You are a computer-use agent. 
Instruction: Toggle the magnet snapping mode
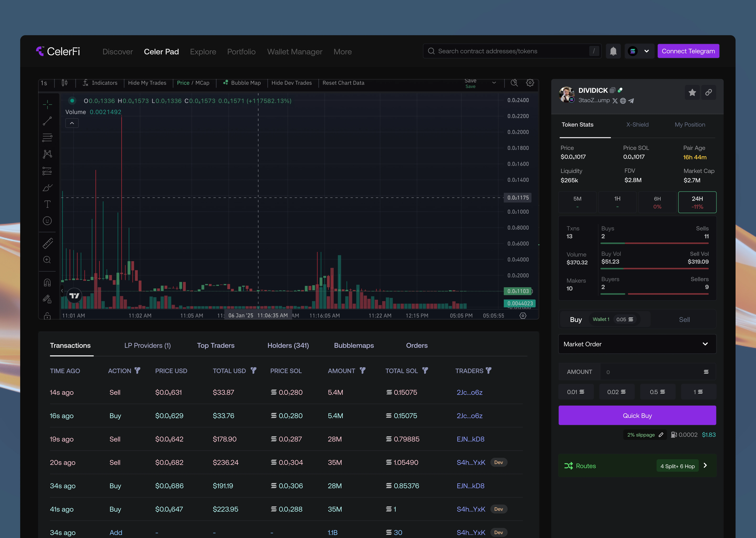pos(47,283)
